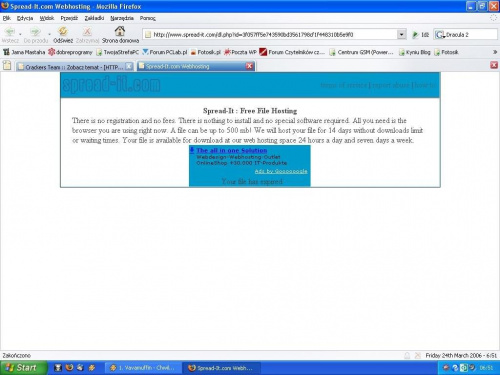Screen dimensions: 500x375
Task: Open the Narzędzia menu
Action: (122, 18)
